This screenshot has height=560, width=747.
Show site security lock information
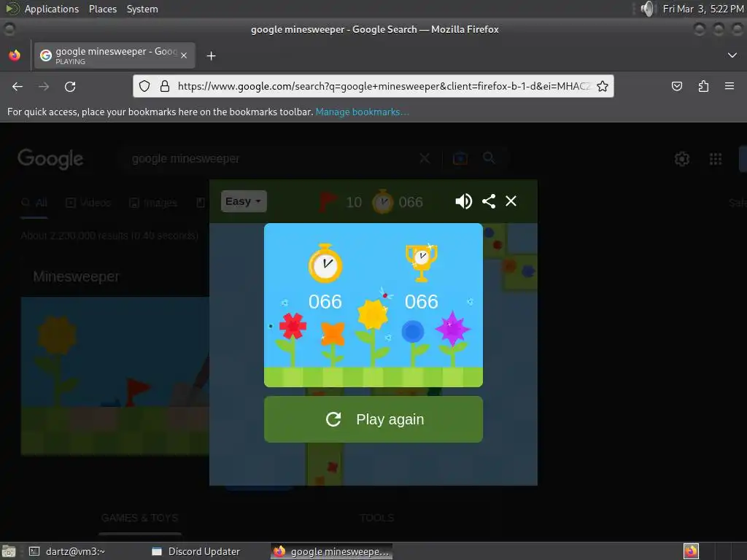165,86
